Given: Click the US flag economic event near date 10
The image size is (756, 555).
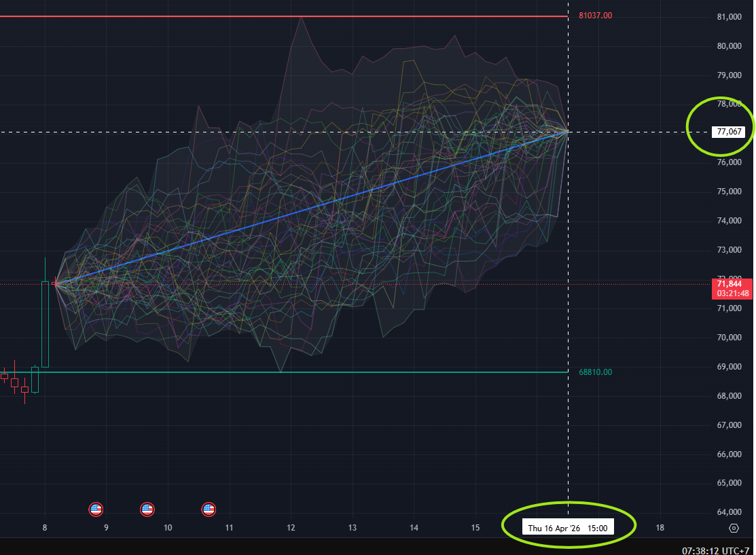Looking at the screenshot, I should (147, 509).
